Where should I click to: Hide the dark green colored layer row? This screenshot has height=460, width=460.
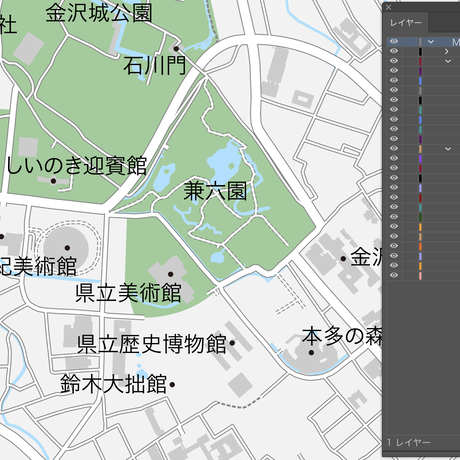pos(394,217)
